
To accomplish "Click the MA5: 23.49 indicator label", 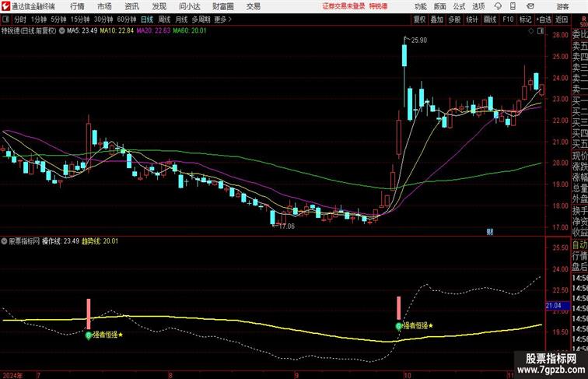I will (x=82, y=31).
